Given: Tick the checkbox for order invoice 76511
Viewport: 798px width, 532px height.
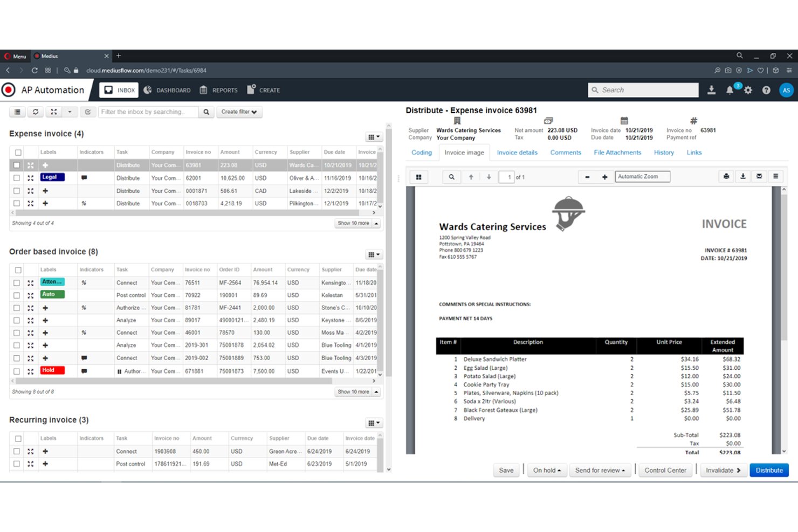Looking at the screenshot, I should (x=17, y=283).
